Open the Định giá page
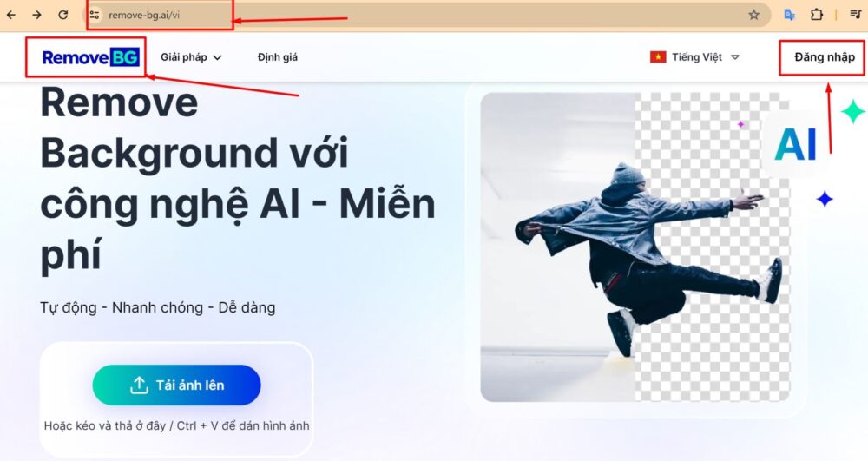Screen dimensions: 868x461 click(278, 57)
